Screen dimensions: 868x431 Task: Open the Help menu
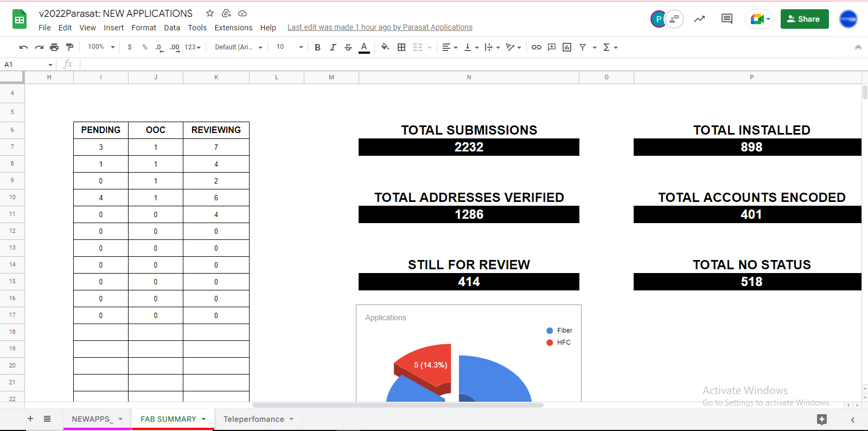(268, 28)
